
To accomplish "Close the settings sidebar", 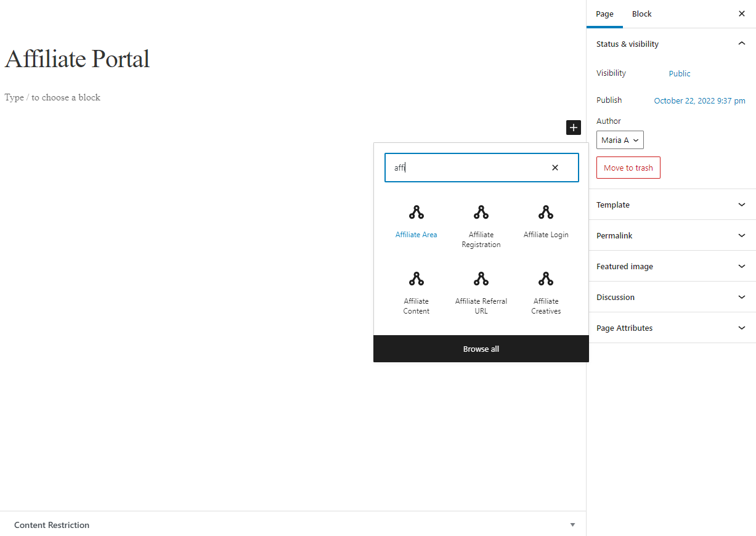I will click(x=742, y=14).
